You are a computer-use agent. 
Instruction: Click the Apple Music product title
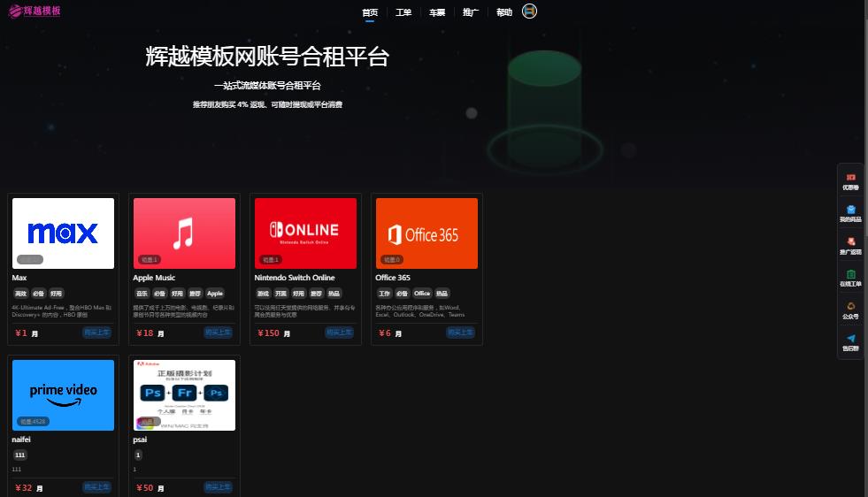click(x=154, y=278)
